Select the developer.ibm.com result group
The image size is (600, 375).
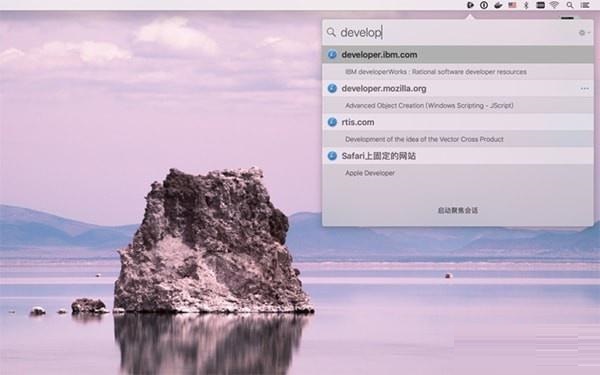coord(458,55)
